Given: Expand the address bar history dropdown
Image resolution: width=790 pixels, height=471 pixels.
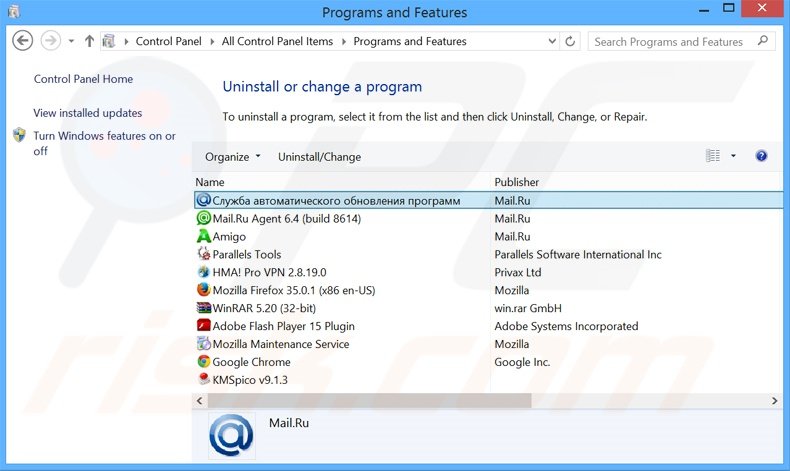Looking at the screenshot, I should (x=551, y=42).
